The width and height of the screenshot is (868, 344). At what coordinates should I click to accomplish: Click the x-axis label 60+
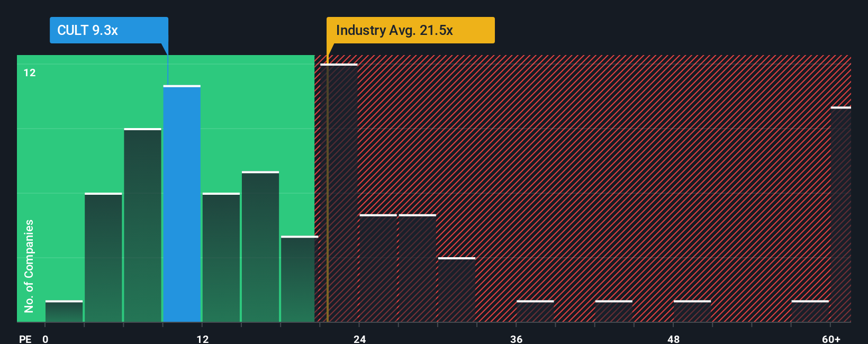click(x=831, y=339)
